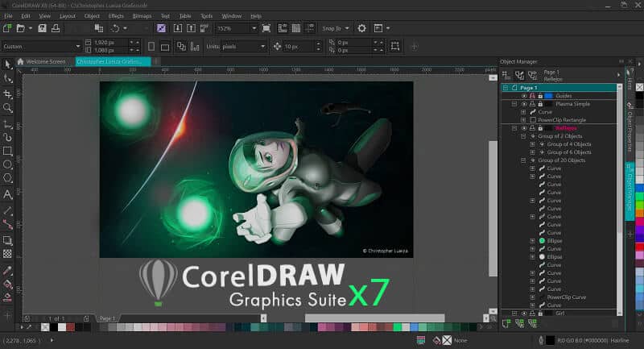644x349 pixels.
Task: Select the Connector line tool
Action: (7, 224)
